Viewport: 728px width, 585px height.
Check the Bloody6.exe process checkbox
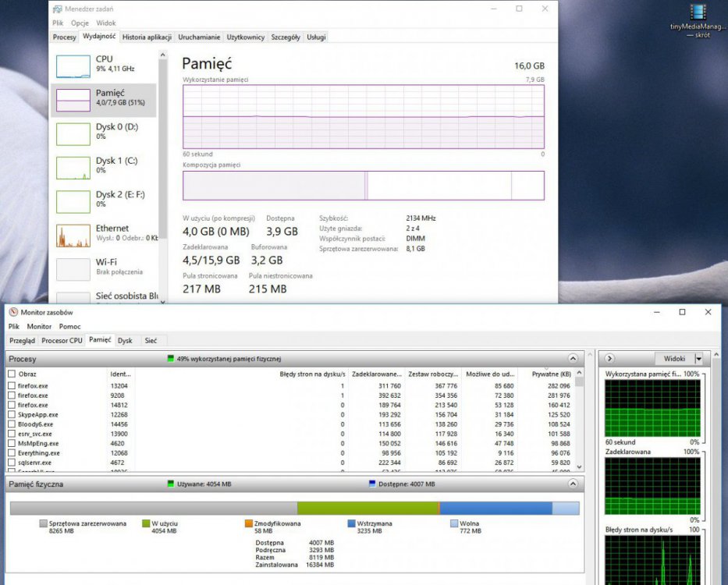coord(12,424)
